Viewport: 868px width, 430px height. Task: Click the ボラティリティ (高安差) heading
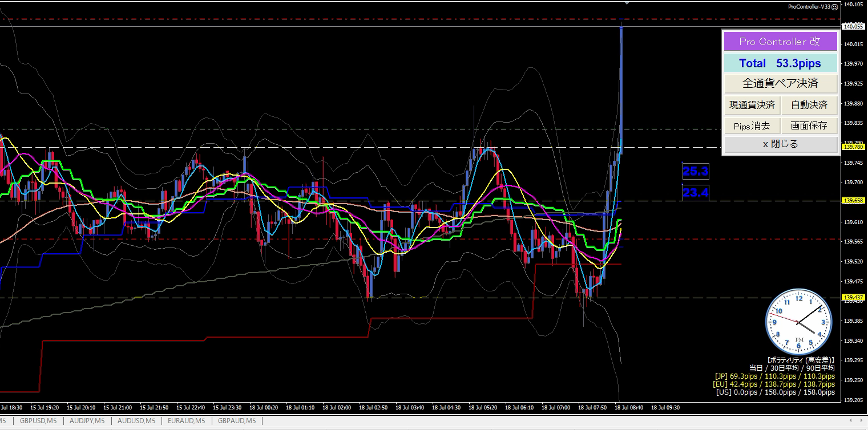pos(801,360)
